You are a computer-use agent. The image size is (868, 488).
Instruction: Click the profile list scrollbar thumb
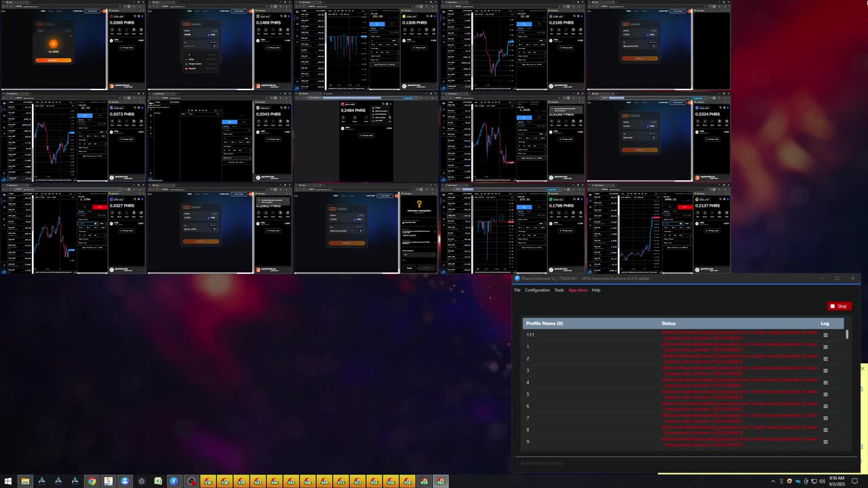pos(847,335)
